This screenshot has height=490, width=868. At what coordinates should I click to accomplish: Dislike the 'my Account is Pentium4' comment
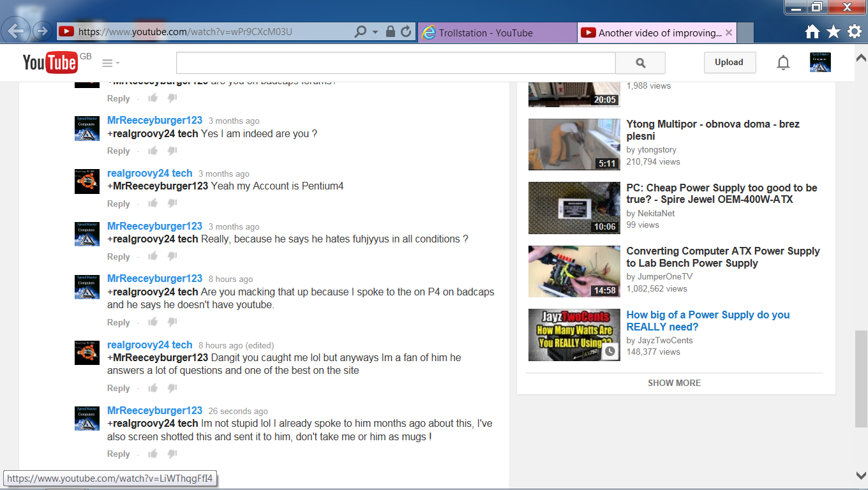pos(172,204)
